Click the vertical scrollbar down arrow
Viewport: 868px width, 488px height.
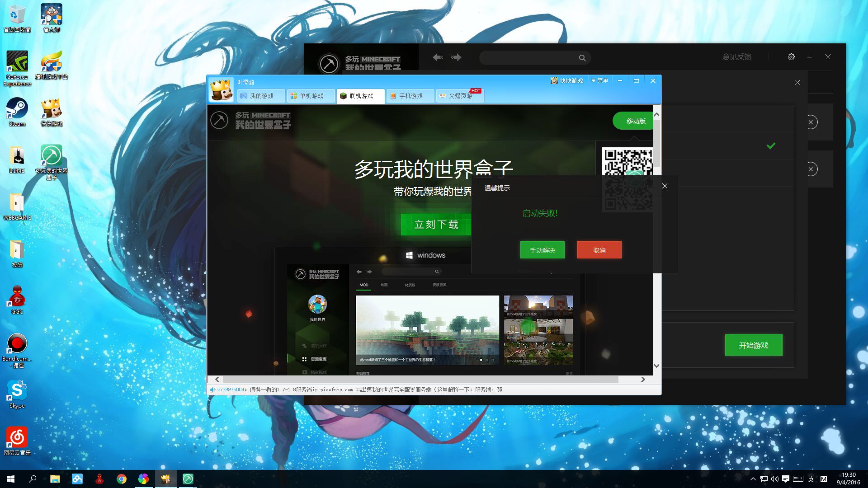pos(656,365)
